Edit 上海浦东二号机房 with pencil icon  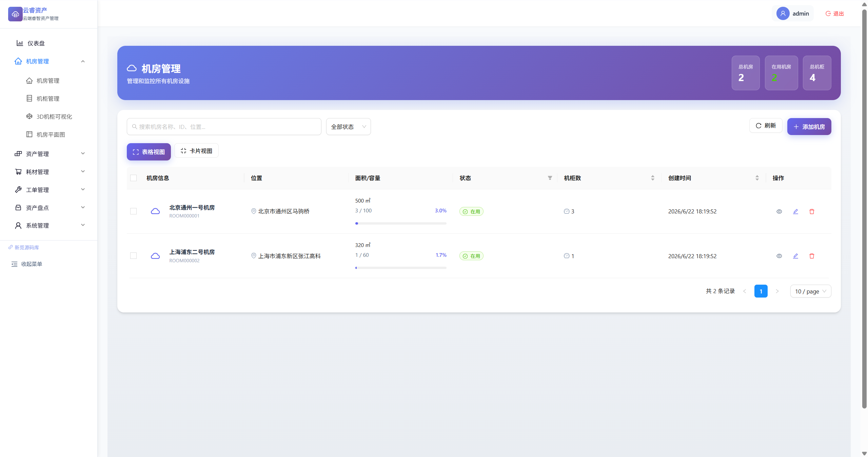pos(795,256)
